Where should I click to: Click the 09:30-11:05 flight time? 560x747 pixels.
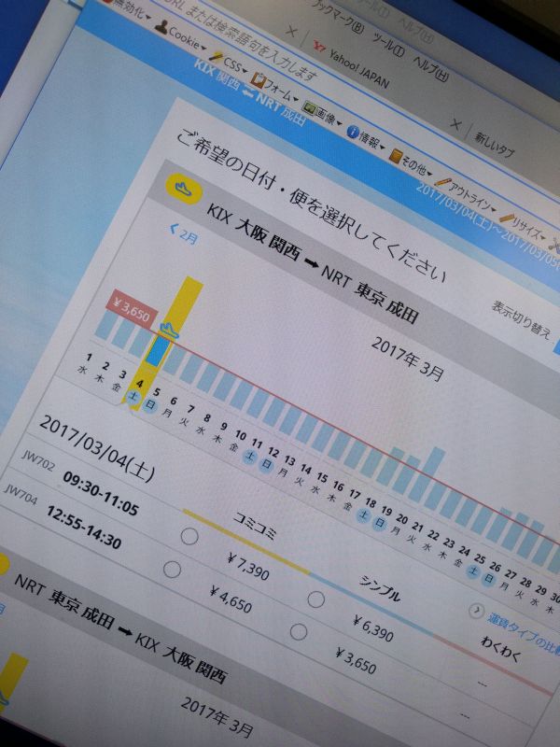coord(101,494)
